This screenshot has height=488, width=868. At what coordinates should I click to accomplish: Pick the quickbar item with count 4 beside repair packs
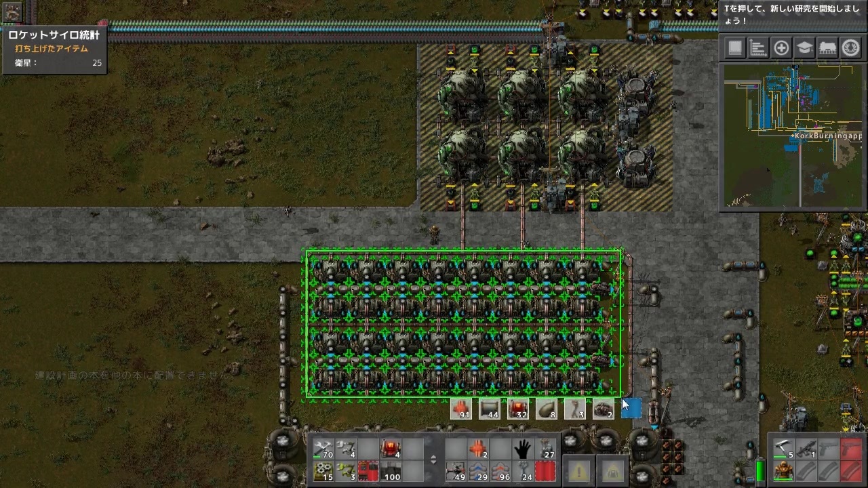point(345,449)
